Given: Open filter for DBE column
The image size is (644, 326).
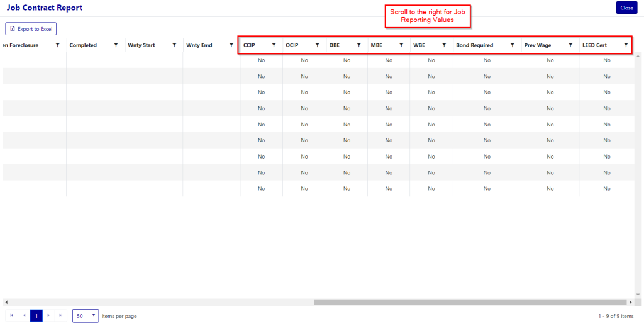Looking at the screenshot, I should pyautogui.click(x=358, y=45).
